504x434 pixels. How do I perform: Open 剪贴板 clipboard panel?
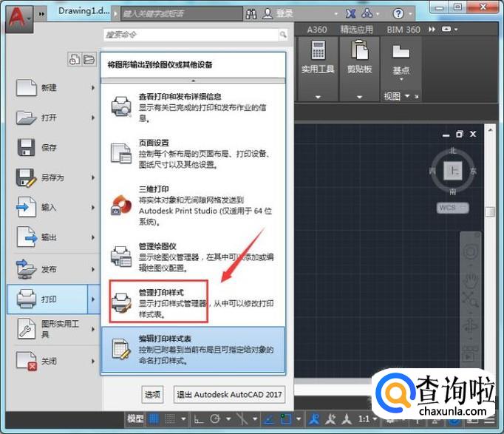(359, 69)
